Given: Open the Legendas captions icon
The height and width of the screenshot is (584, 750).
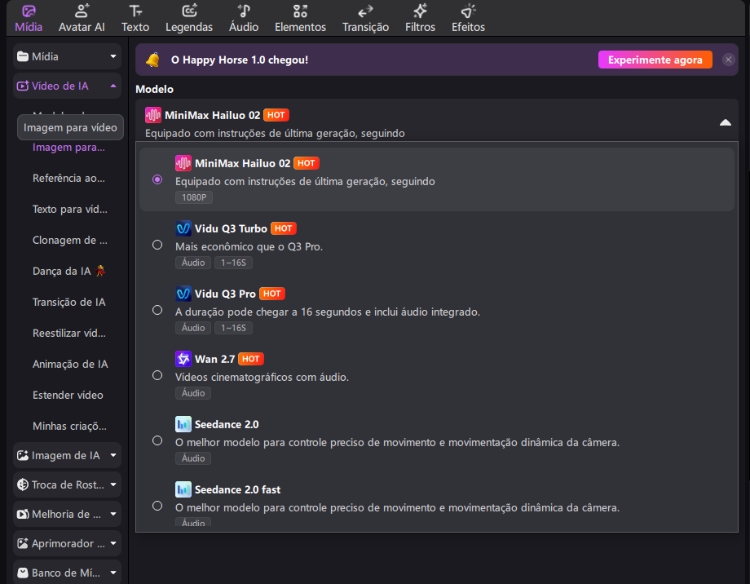Looking at the screenshot, I should [189, 11].
